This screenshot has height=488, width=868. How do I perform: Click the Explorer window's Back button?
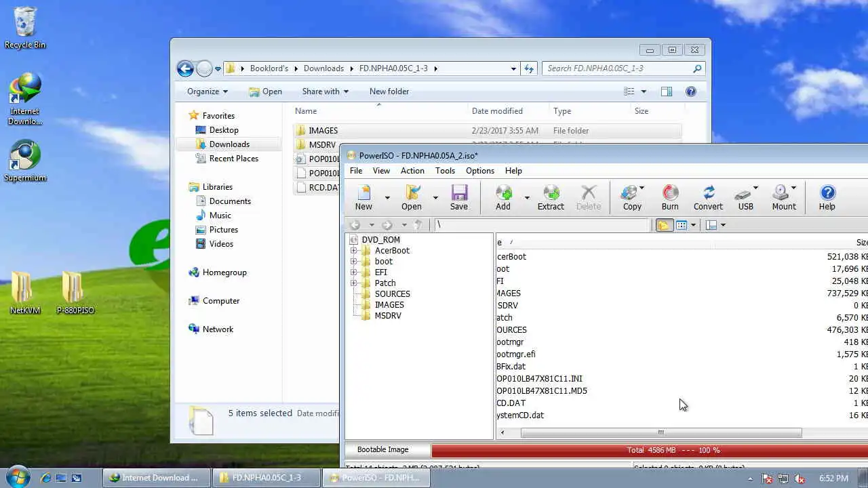185,68
